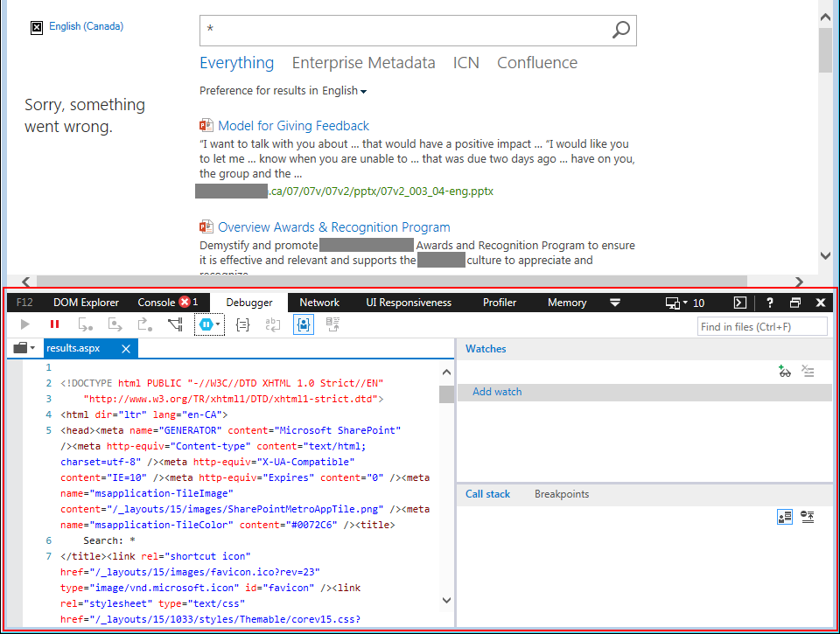Click the help question mark icon
Viewport: 840px width, 634px height.
coord(770,303)
